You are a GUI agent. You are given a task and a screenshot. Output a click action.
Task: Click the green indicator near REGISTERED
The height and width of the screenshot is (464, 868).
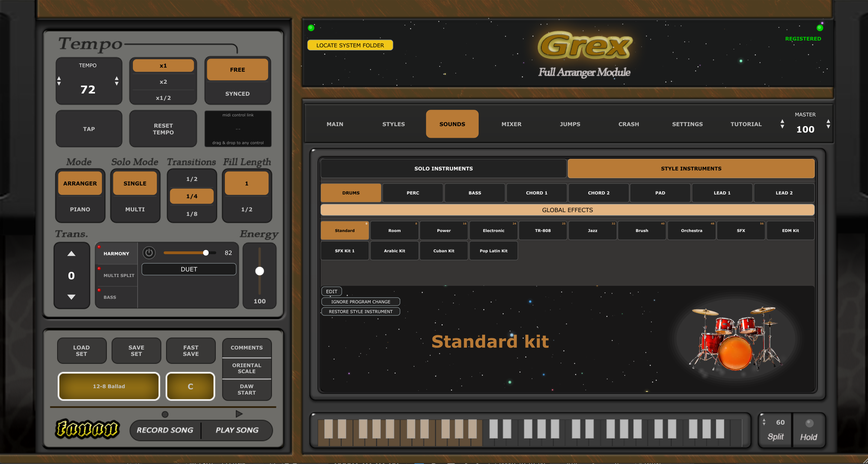pos(820,28)
